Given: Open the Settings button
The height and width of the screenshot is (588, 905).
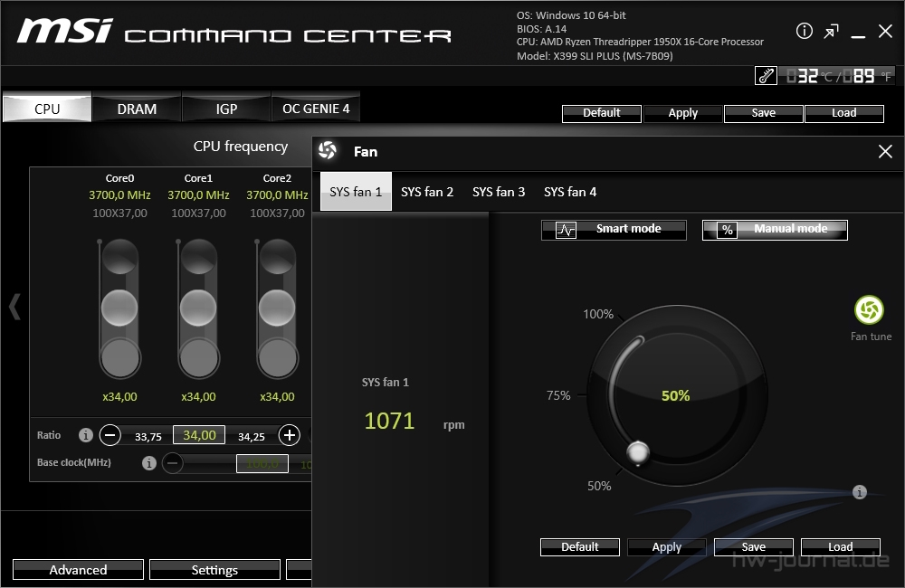Looking at the screenshot, I should point(214,570).
